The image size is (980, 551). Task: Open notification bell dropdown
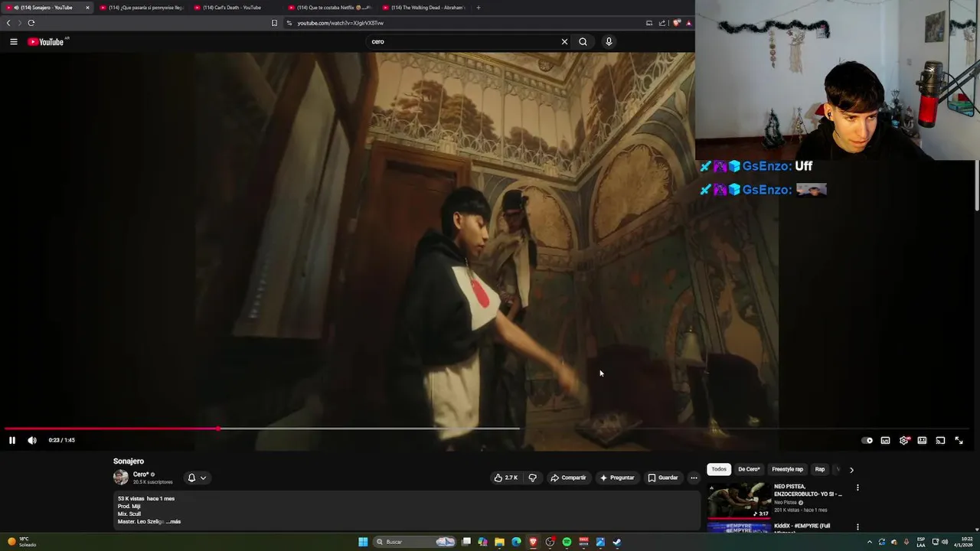198,478
